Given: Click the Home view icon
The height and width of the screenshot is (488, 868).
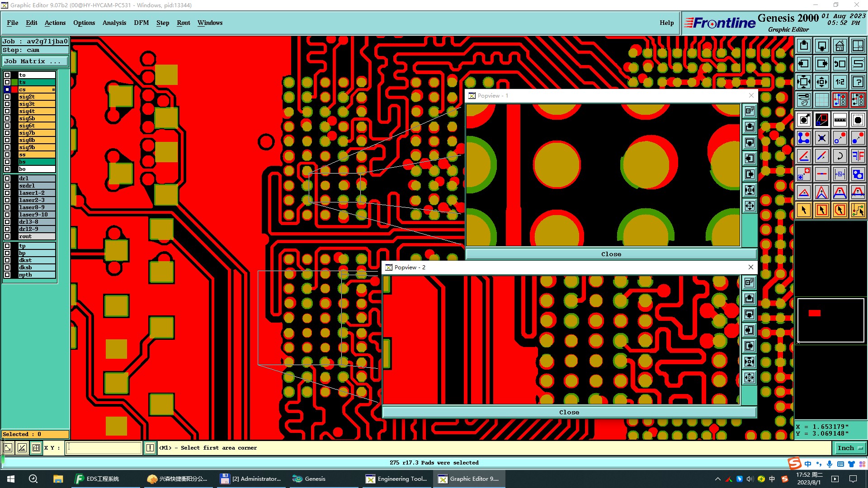Looking at the screenshot, I should click(x=840, y=46).
